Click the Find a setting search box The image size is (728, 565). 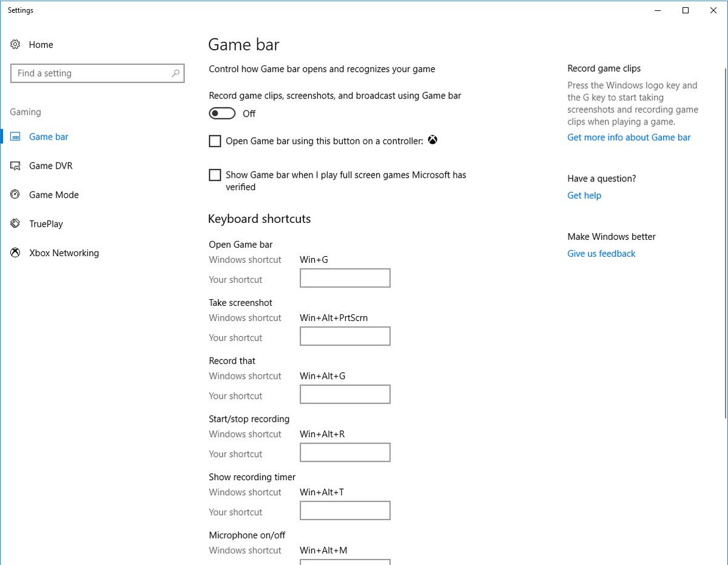coord(98,73)
